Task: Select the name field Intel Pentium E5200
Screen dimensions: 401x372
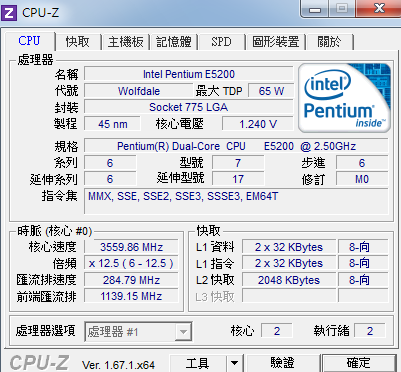Action: click(x=189, y=74)
